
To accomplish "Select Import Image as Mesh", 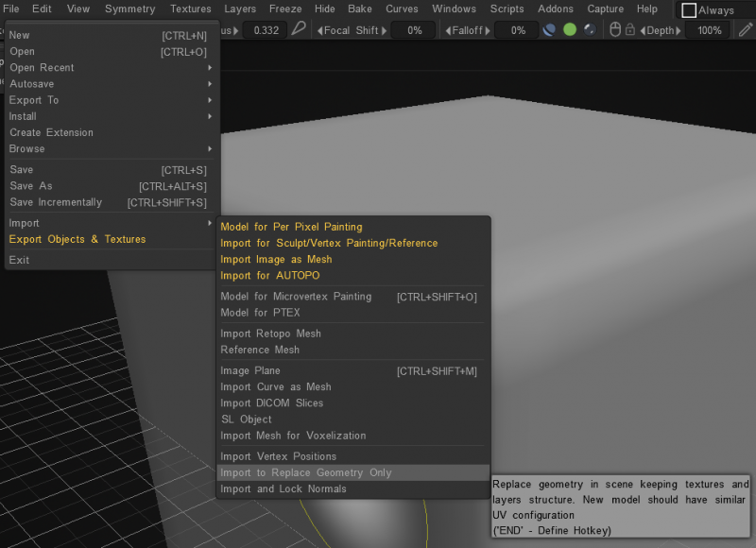I will coord(276,259).
